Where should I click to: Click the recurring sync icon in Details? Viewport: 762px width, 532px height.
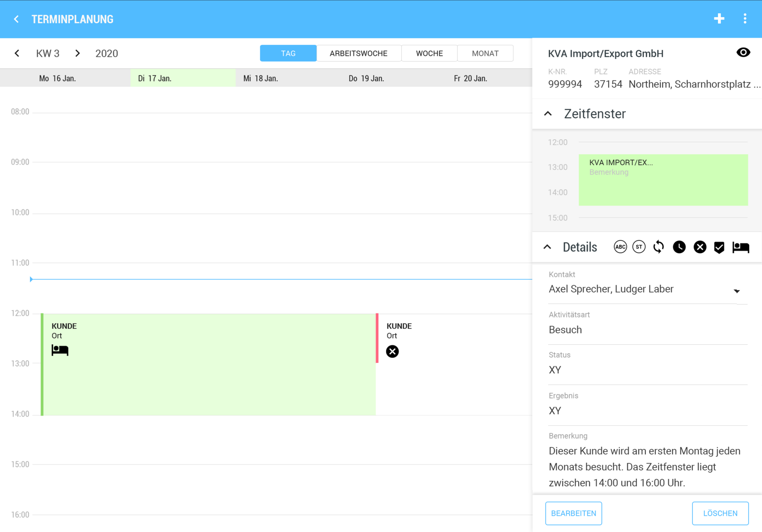pos(659,247)
